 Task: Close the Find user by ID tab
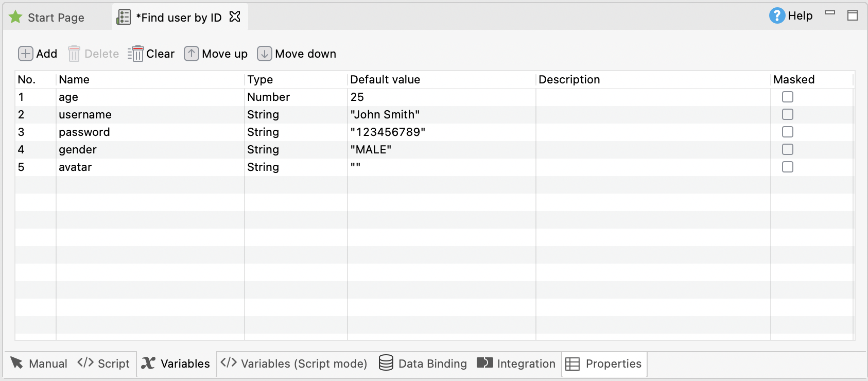click(235, 17)
